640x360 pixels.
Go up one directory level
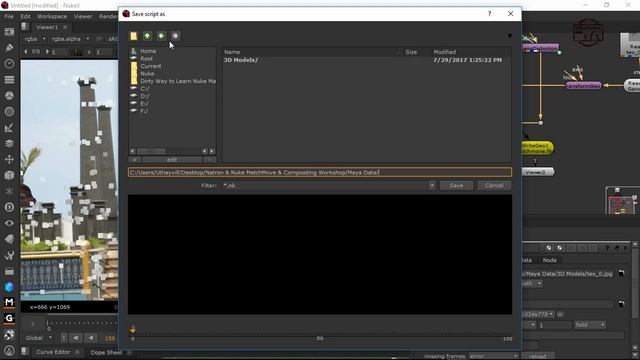click(x=147, y=36)
